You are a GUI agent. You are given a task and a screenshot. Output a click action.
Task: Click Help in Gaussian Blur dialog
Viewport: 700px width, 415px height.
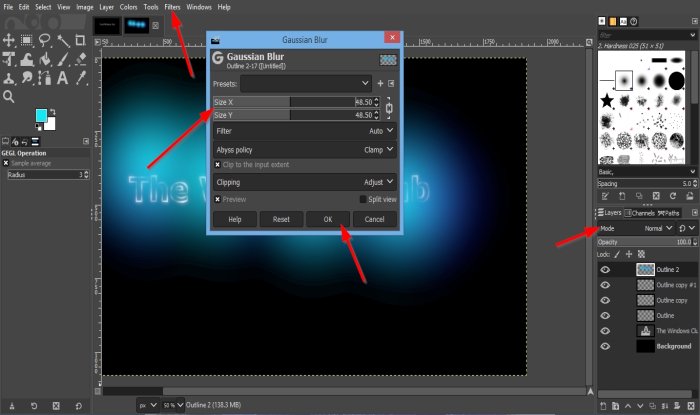click(x=235, y=219)
